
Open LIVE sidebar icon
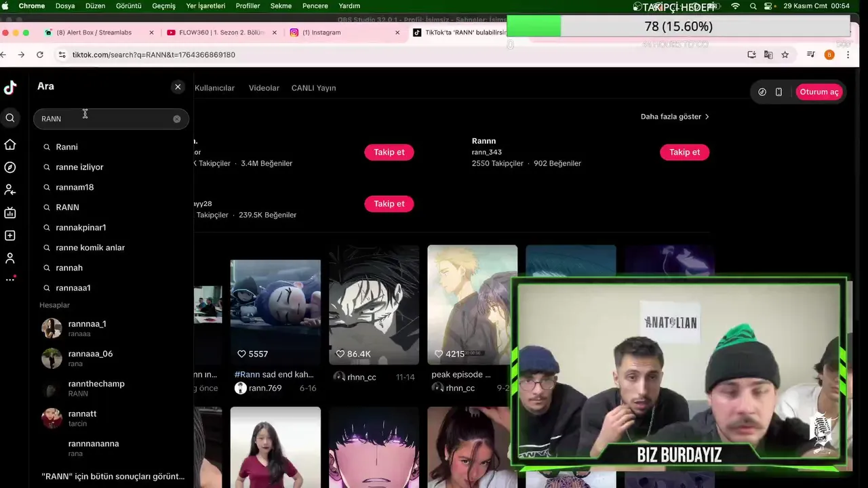coord(10,213)
